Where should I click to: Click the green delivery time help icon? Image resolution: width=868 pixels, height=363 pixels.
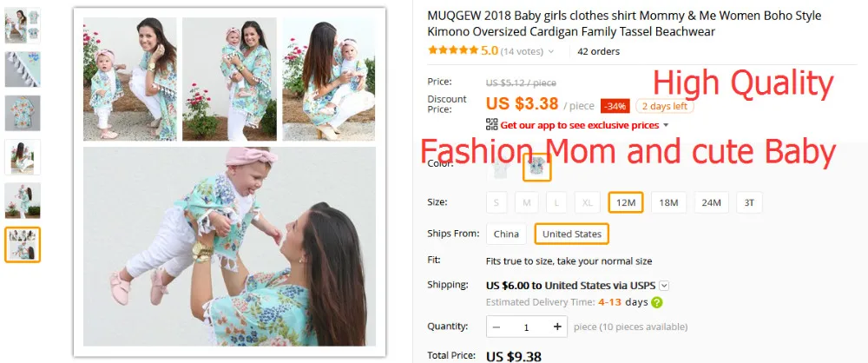click(656, 302)
